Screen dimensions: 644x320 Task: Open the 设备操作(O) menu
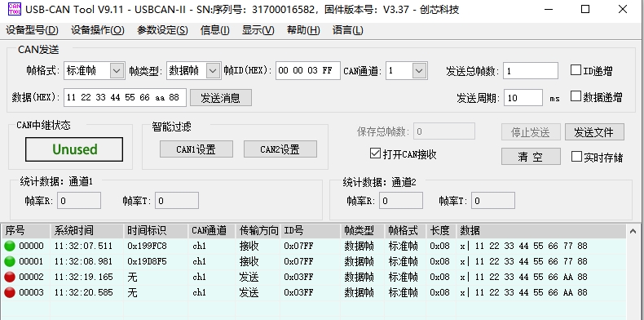[x=97, y=30]
